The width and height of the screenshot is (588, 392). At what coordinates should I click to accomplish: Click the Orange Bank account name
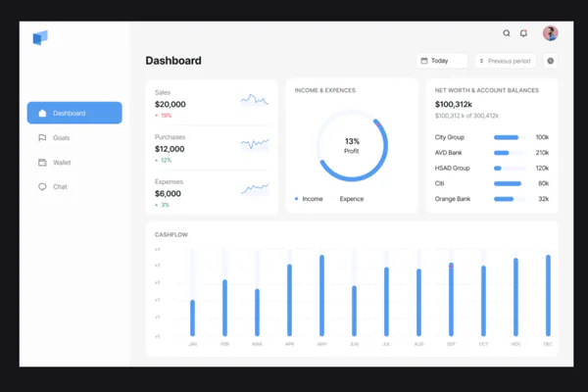(x=452, y=199)
